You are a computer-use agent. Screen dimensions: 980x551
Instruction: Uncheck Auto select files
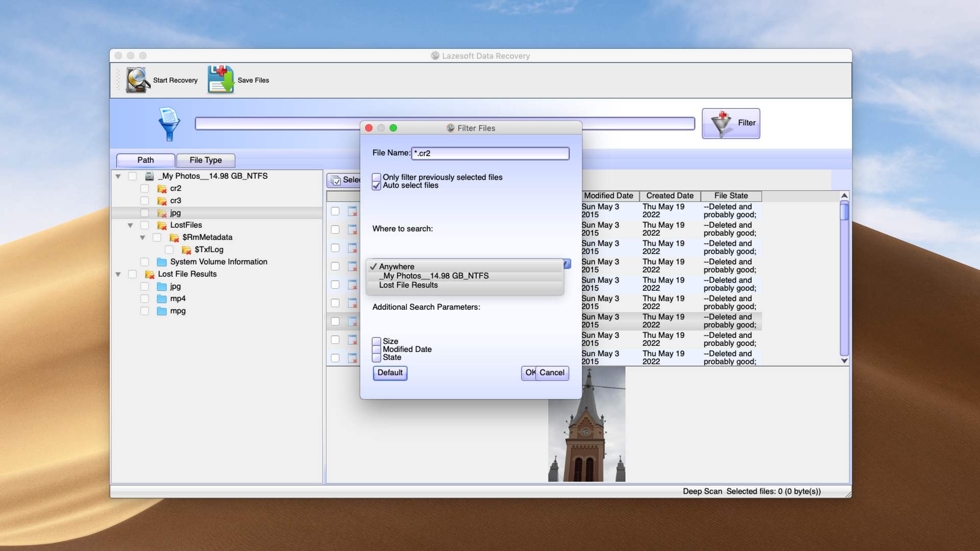click(376, 185)
